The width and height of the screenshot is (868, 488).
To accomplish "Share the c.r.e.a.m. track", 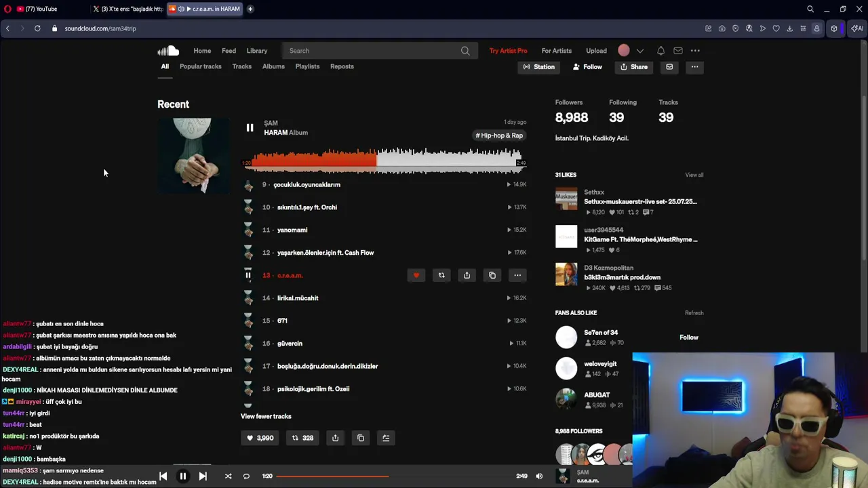I will 467,275.
